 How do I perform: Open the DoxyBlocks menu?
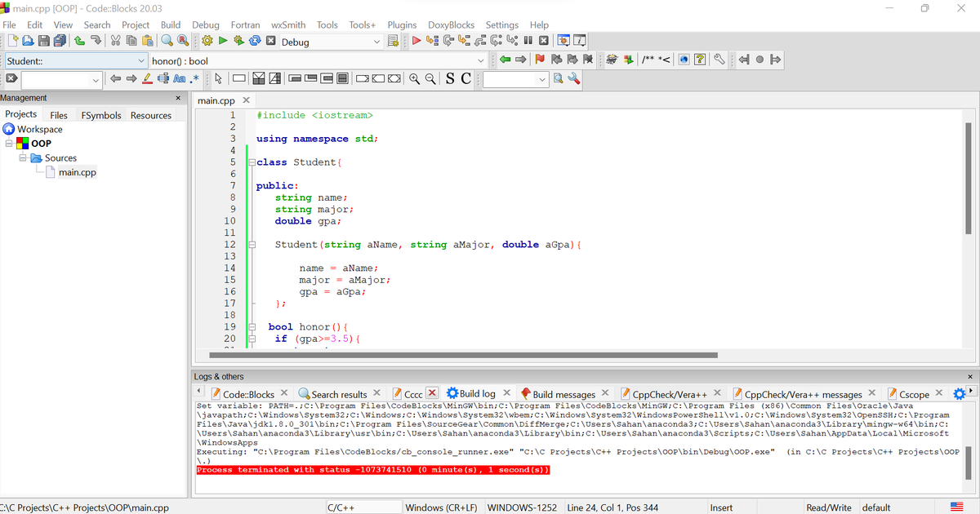click(x=452, y=24)
